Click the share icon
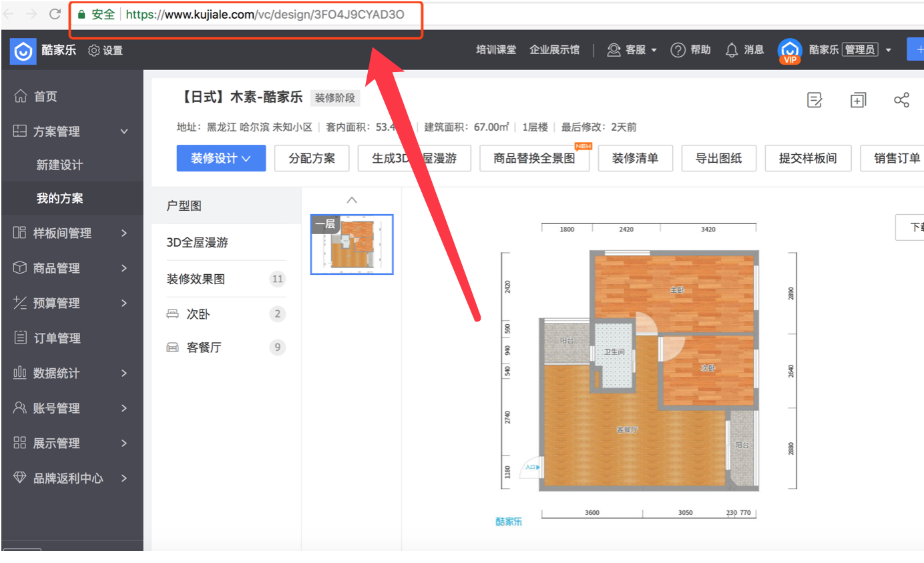Screen dimensions: 924x563 click(x=901, y=100)
